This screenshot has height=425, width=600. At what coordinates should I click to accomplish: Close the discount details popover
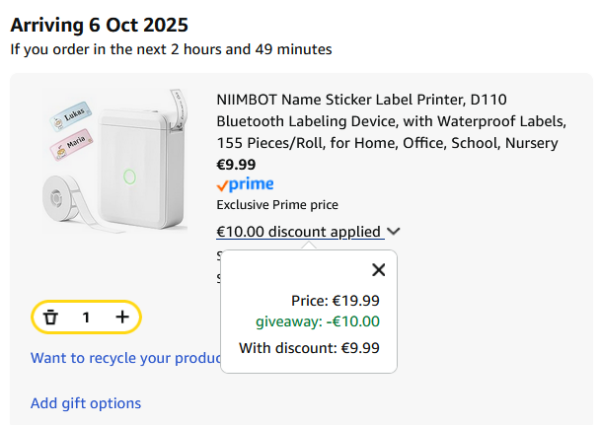pyautogui.click(x=378, y=269)
